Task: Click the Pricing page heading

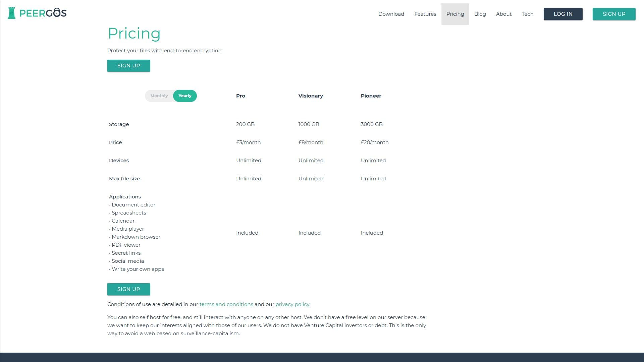Action: pyautogui.click(x=134, y=34)
